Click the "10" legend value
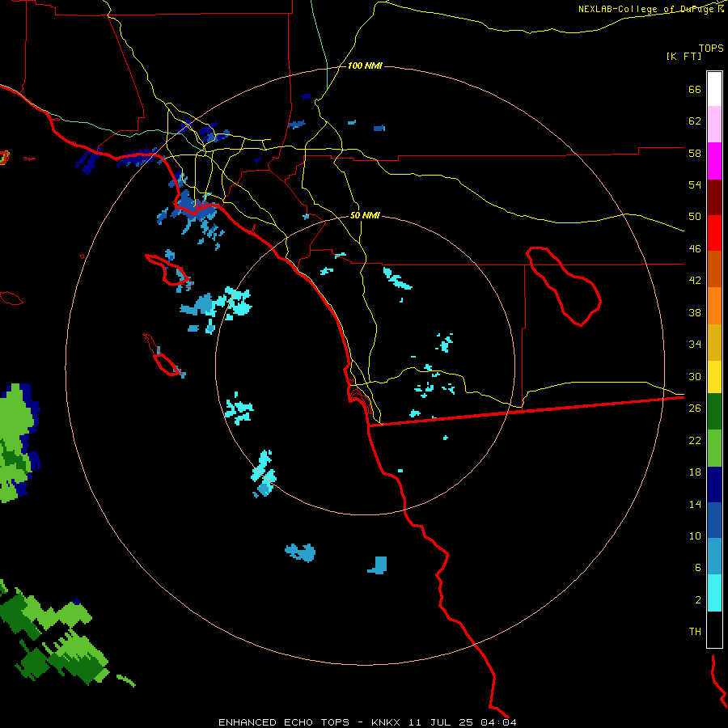Viewport: 728px width, 728px height. 695,535
